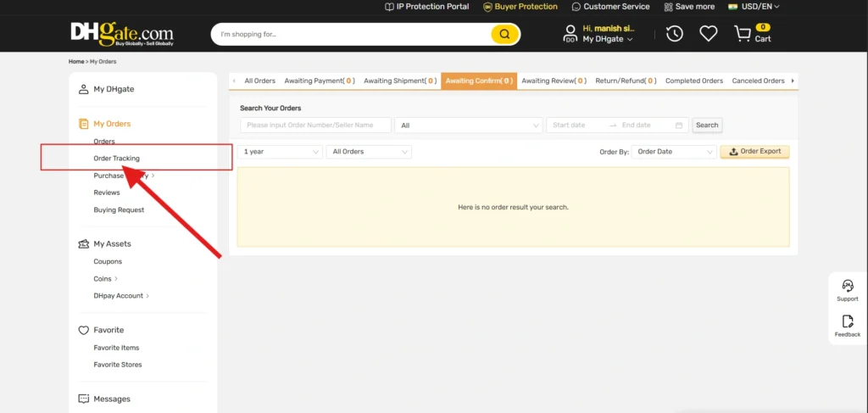
Task: Go to Home breadcrumb link
Action: pyautogui.click(x=75, y=61)
